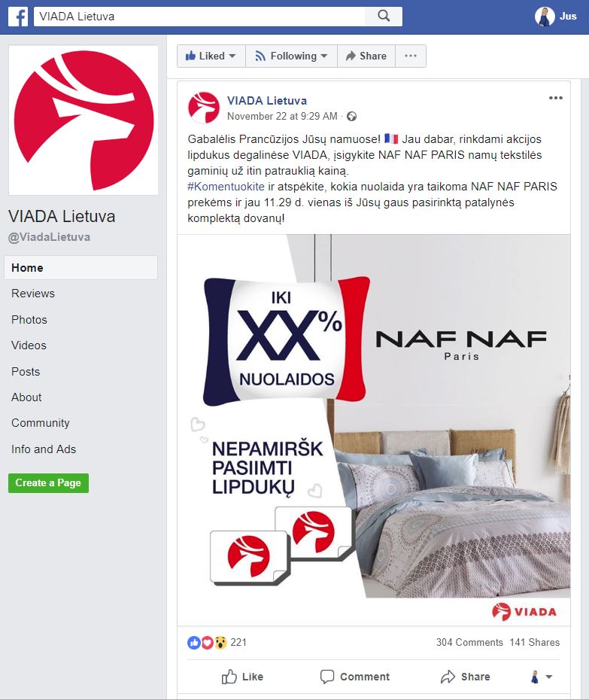Click the Facebook logo icon
Image resolution: width=589 pixels, height=700 pixels.
18,17
